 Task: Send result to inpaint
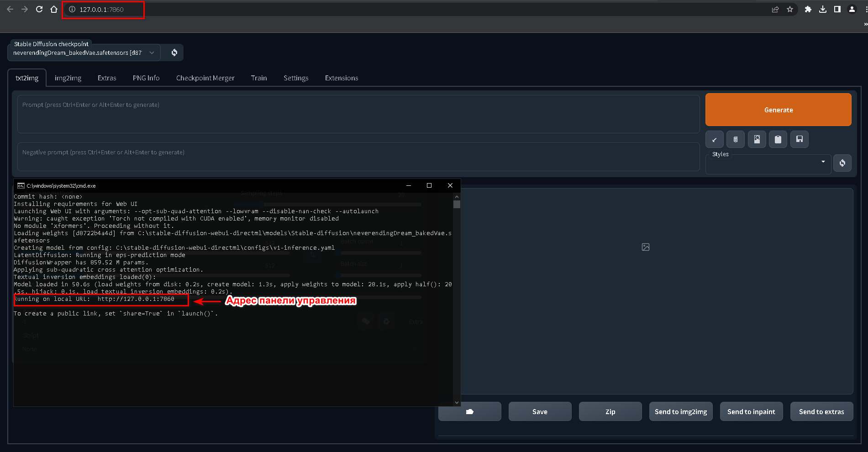751,411
